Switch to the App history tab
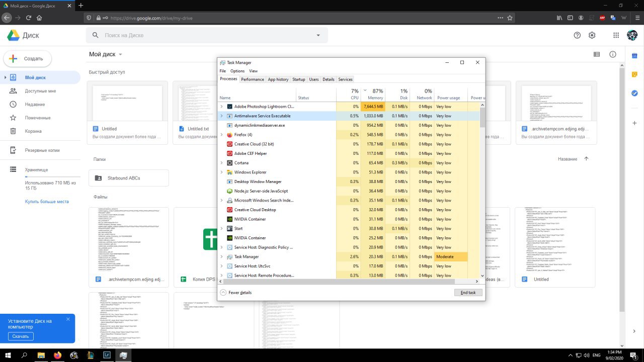Screen dimensions: 644x362 click(x=278, y=79)
